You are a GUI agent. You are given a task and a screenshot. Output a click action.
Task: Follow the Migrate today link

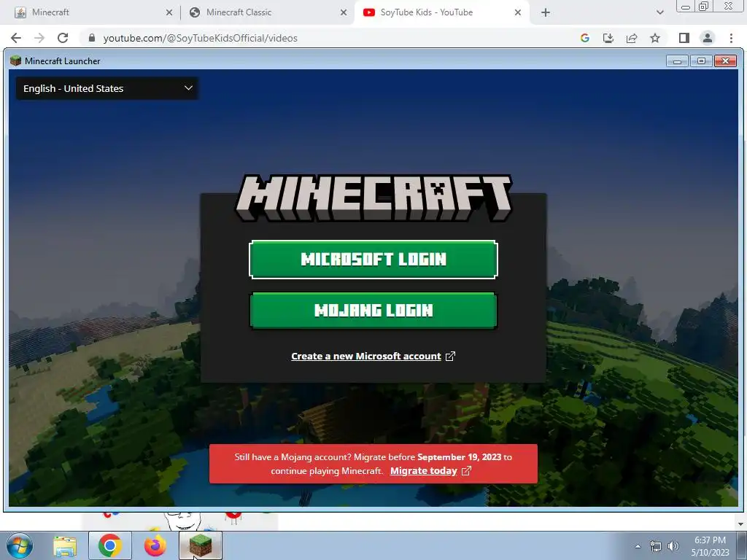[x=430, y=471]
